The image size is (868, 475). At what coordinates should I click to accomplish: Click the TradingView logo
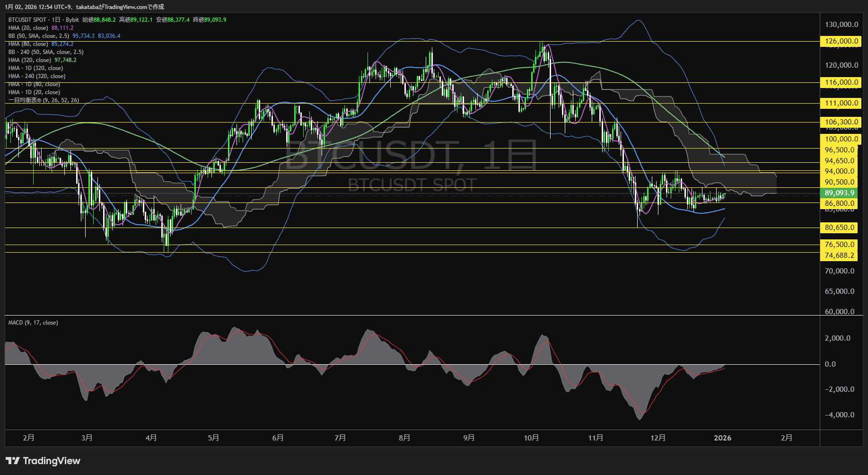pyautogui.click(x=43, y=461)
